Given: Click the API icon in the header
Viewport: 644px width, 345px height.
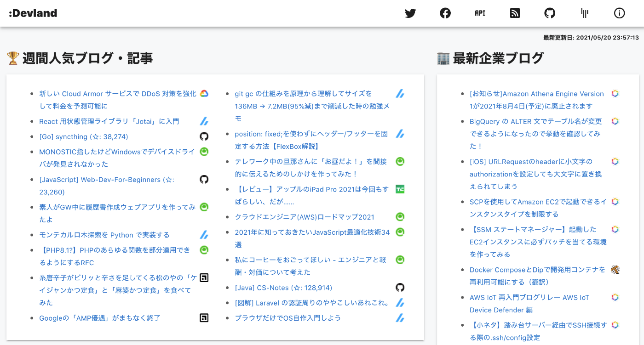Looking at the screenshot, I should tap(480, 13).
